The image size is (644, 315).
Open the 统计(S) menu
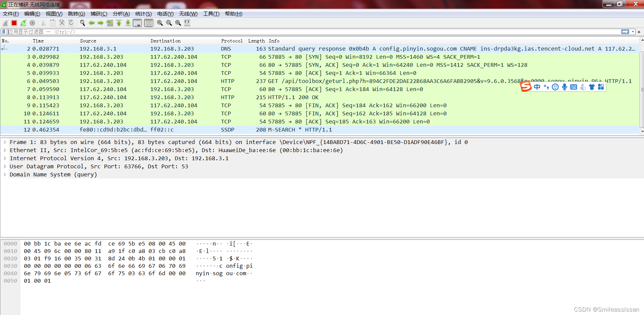pos(144,14)
